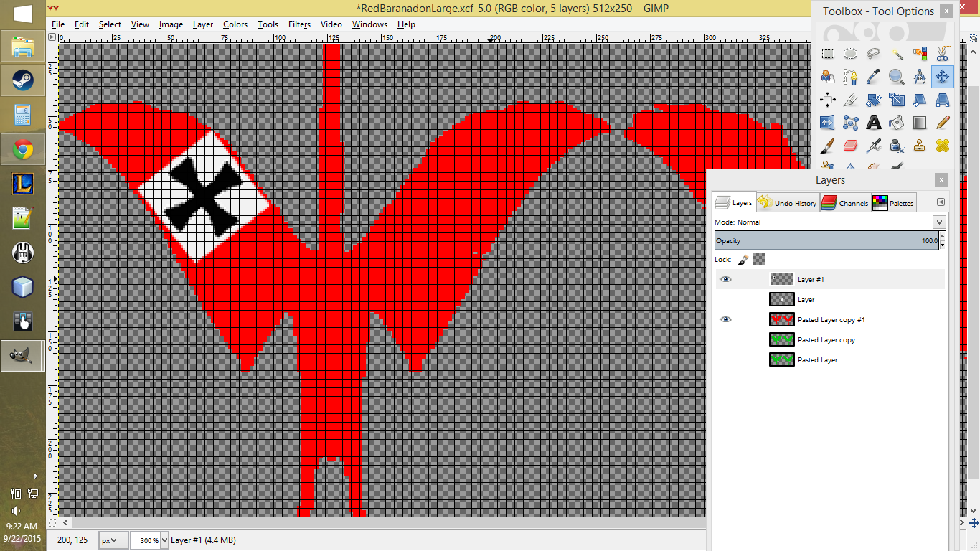This screenshot has width=980, height=551.
Task: Select the Flip tool
Action: tap(828, 123)
